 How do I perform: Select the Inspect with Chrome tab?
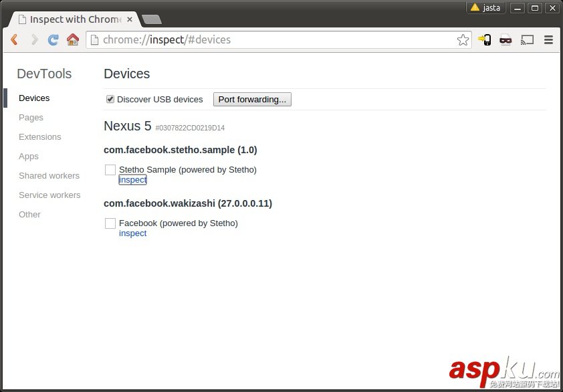click(75, 19)
